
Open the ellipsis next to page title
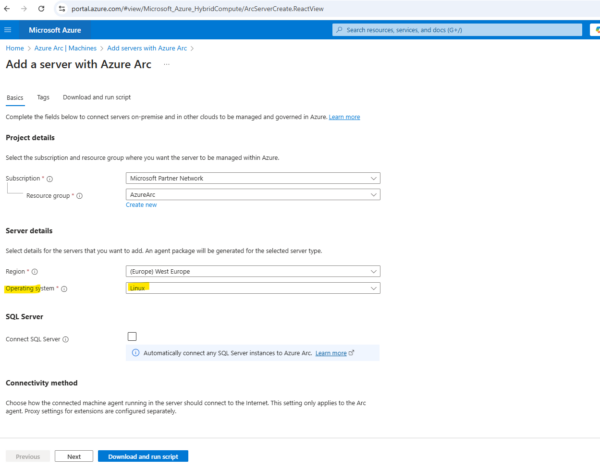click(166, 64)
